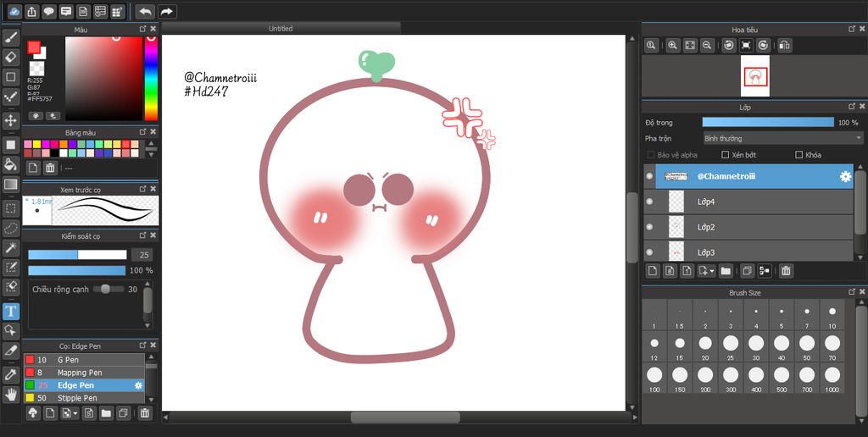Undock the Brush Size panel

(x=852, y=291)
